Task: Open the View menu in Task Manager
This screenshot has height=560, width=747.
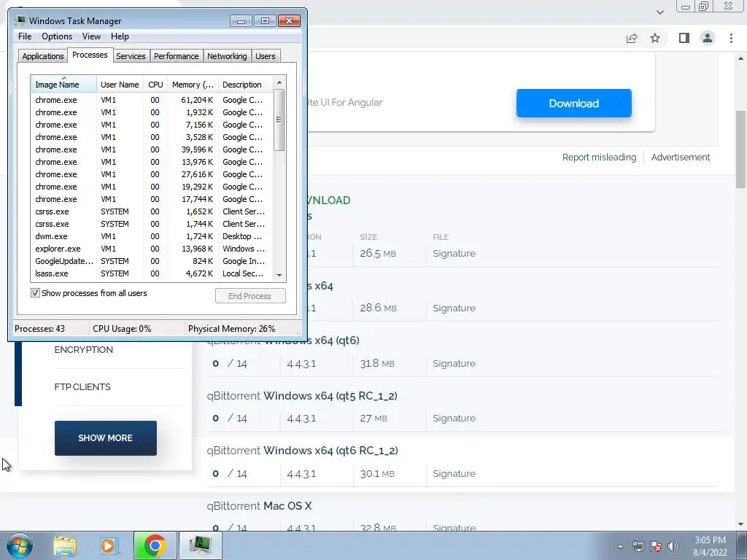Action: click(x=91, y=36)
